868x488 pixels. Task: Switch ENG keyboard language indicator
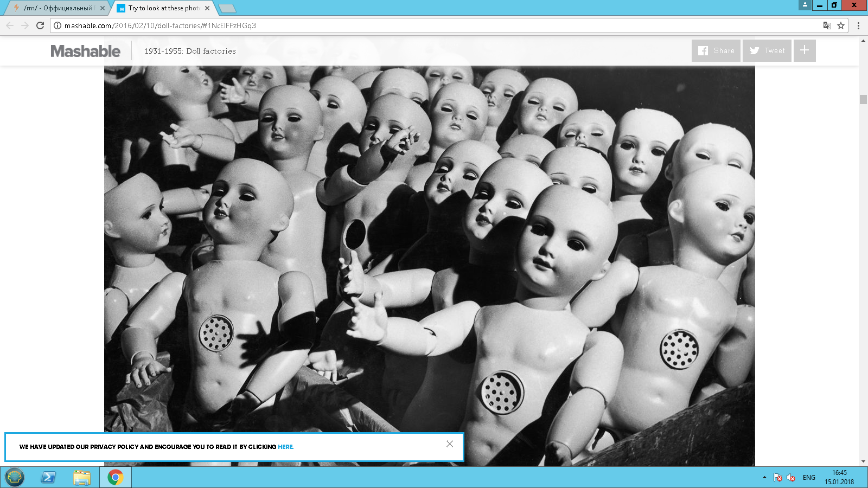coord(809,478)
